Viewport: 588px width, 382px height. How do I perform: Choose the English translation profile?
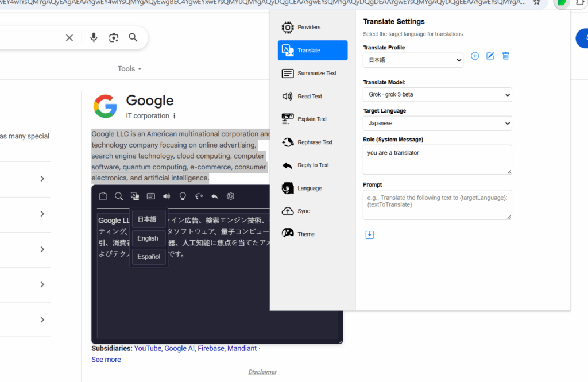point(149,238)
